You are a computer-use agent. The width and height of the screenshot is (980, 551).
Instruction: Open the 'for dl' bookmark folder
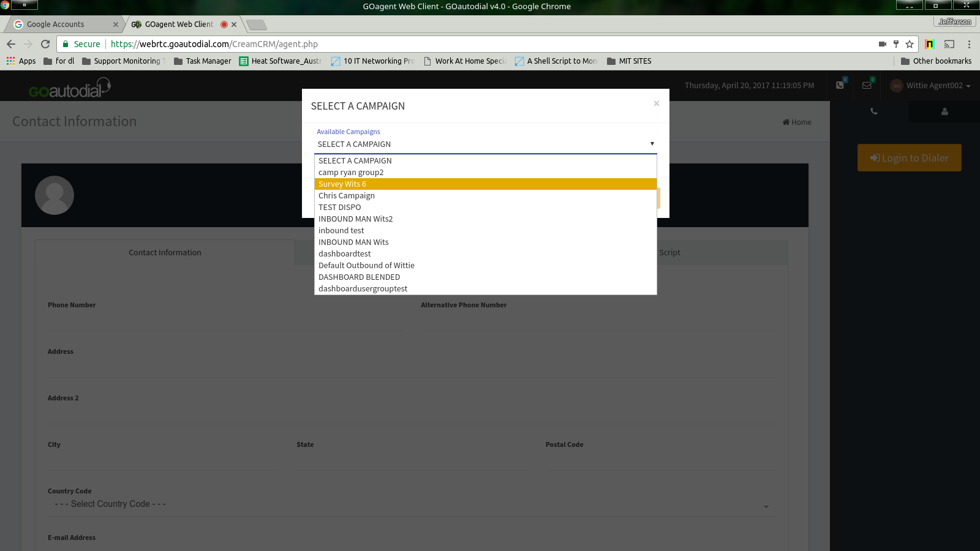click(x=59, y=61)
